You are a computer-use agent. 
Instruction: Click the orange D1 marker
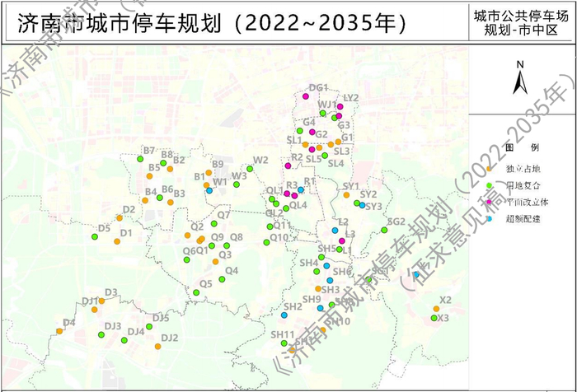tap(117, 241)
